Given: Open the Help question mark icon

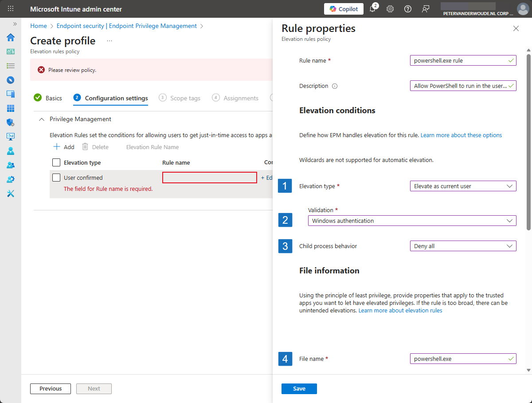Looking at the screenshot, I should pyautogui.click(x=408, y=9).
